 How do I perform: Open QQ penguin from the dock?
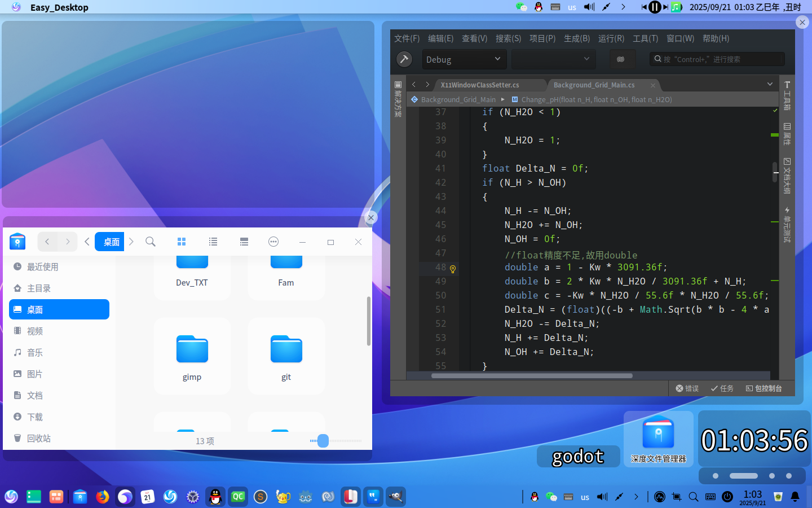[215, 497]
